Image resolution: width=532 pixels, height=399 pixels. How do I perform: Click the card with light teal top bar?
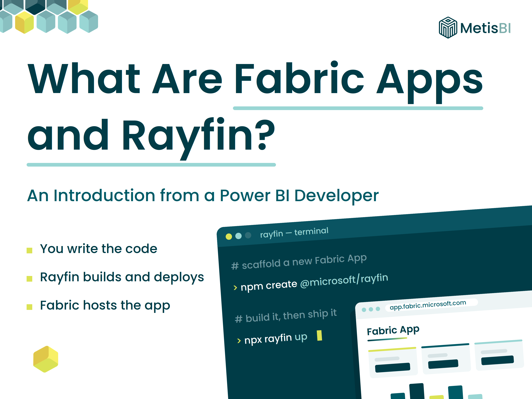[x=499, y=355]
